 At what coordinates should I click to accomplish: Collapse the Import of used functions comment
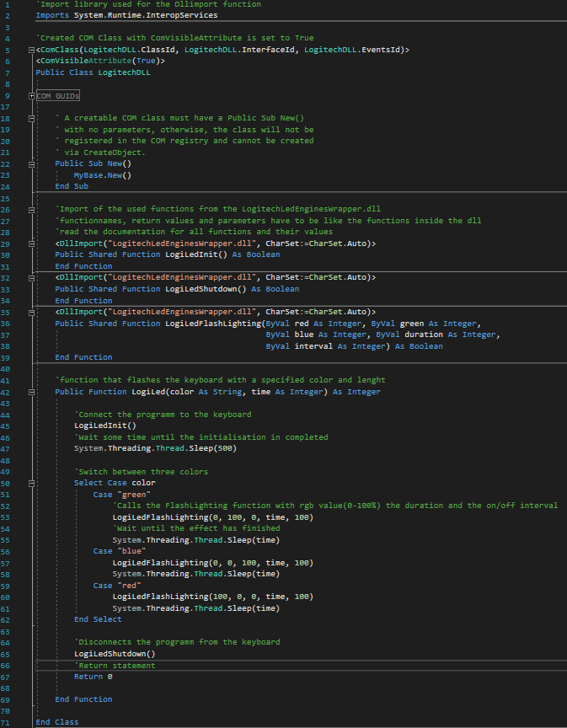point(31,210)
